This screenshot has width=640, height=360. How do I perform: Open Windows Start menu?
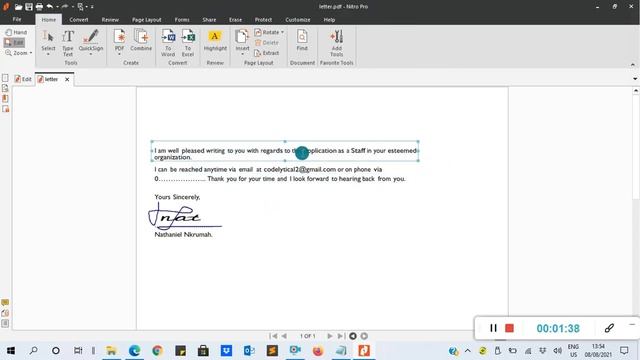[11, 351]
